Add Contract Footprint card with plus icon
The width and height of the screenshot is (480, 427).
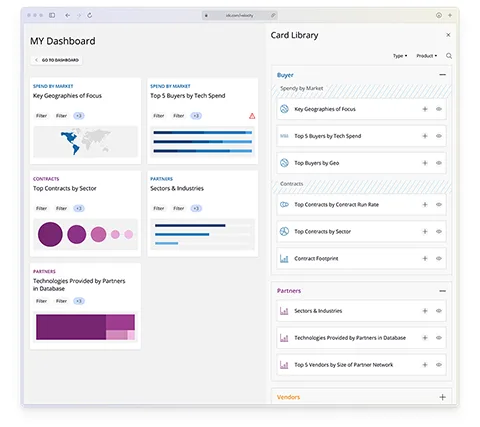pyautogui.click(x=425, y=258)
